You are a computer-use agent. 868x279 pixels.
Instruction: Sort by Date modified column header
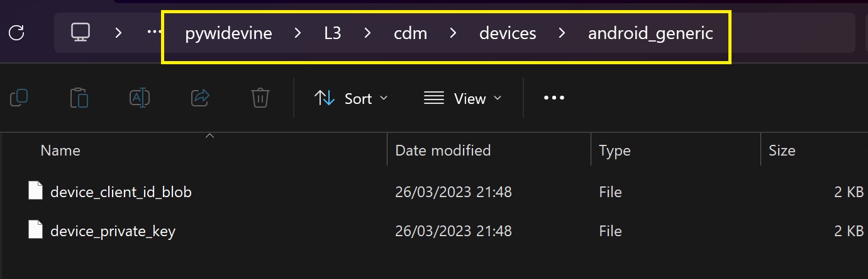click(443, 151)
